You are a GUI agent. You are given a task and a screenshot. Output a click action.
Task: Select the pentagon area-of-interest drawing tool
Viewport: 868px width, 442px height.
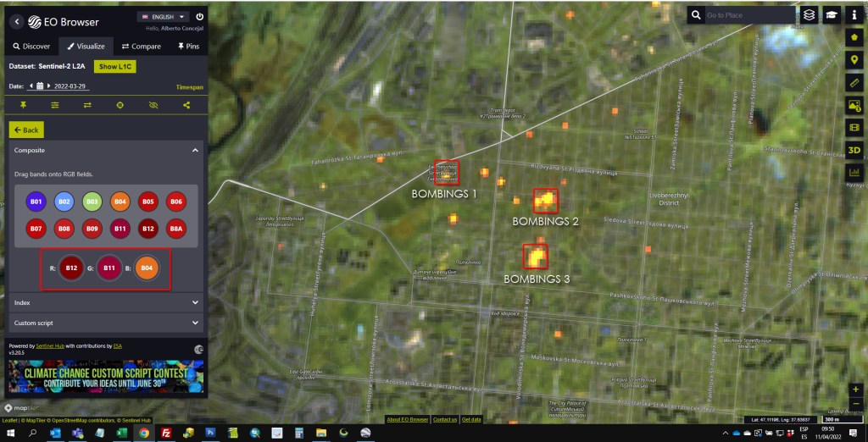click(x=854, y=38)
